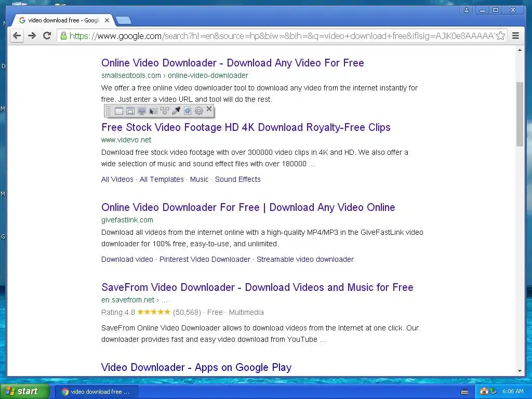Grab the capture toolbar's dotted handle
Screen dimensions: 532x399
tap(108, 111)
